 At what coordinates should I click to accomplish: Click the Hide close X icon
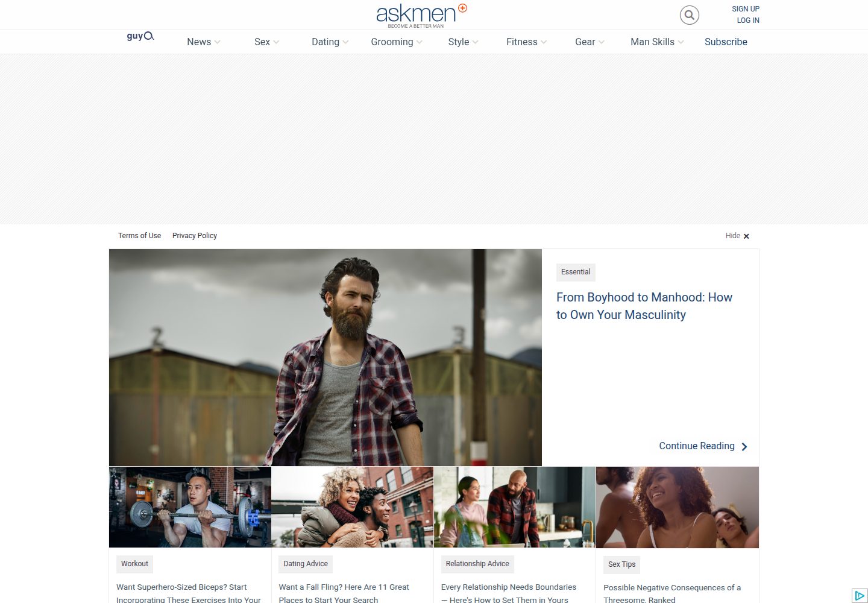coord(746,236)
